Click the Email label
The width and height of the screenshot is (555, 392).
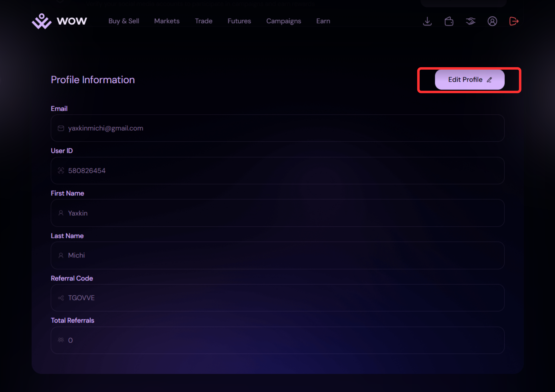click(x=59, y=109)
